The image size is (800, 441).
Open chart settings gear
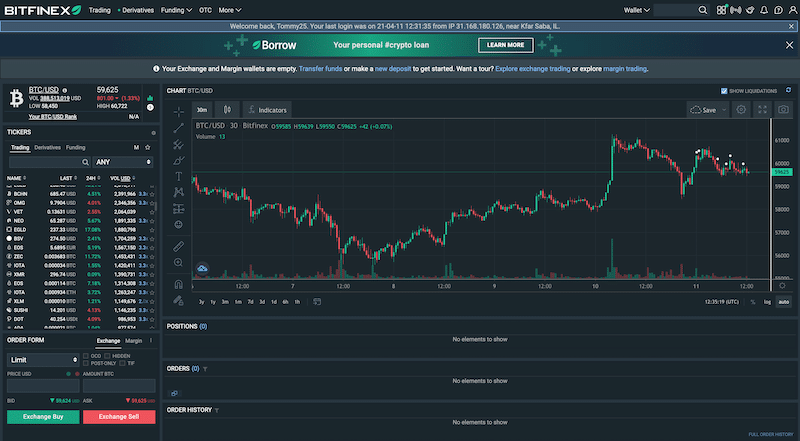[741, 110]
